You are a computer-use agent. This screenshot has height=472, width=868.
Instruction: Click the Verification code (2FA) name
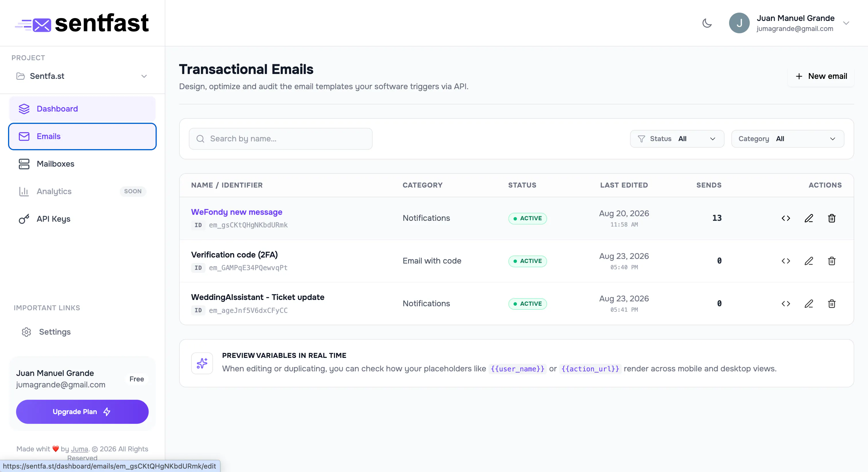(234, 255)
